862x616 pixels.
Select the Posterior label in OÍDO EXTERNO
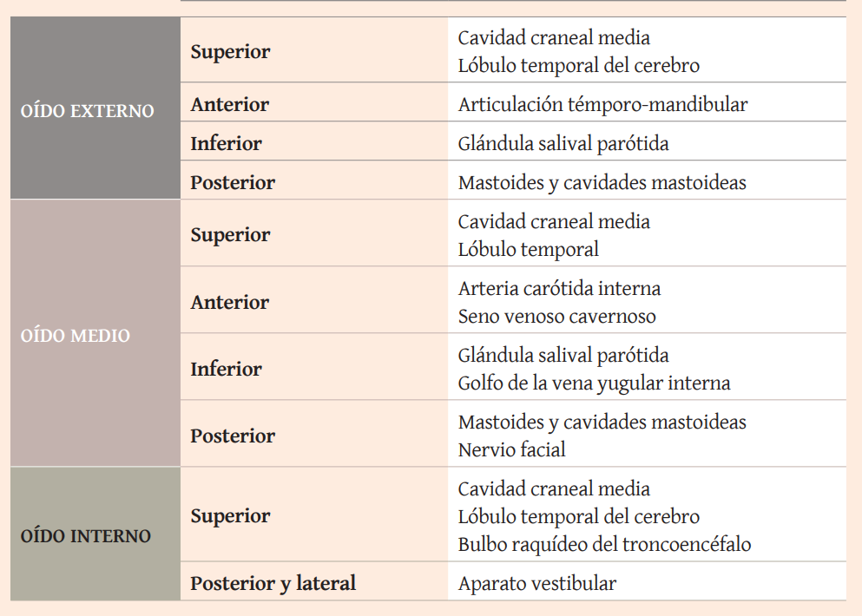(x=233, y=182)
